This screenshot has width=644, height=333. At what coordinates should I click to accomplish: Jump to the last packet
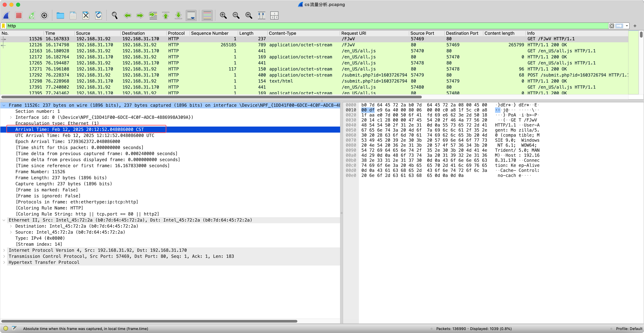coord(178,15)
